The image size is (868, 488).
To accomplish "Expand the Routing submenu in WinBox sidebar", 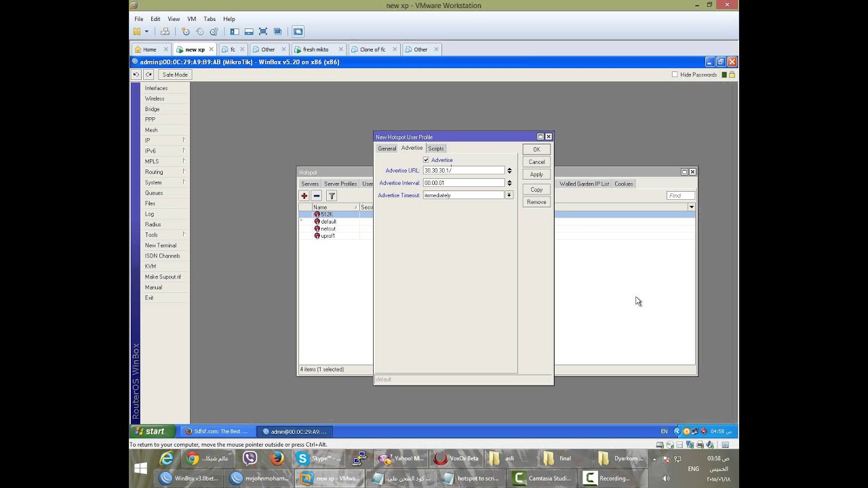I will (x=184, y=171).
